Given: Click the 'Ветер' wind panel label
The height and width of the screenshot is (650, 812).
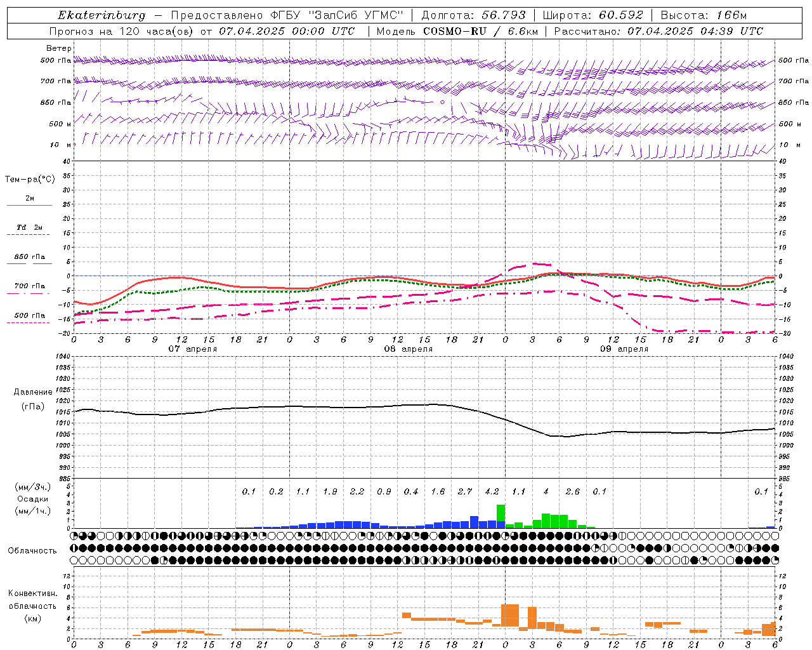Looking at the screenshot, I should pyautogui.click(x=59, y=48).
